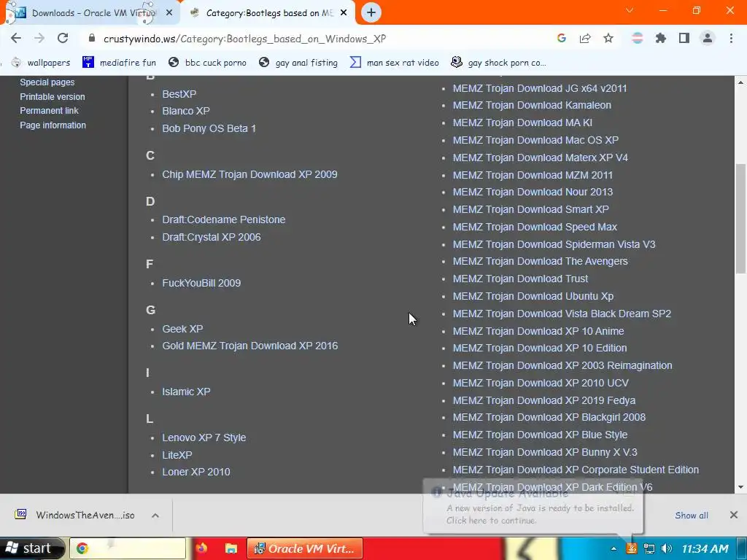Open The Avengers entry link
This screenshot has width=747, height=560.
tap(541, 262)
